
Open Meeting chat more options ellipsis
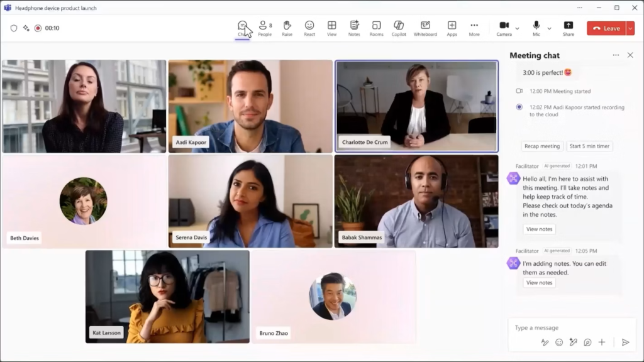pos(616,55)
